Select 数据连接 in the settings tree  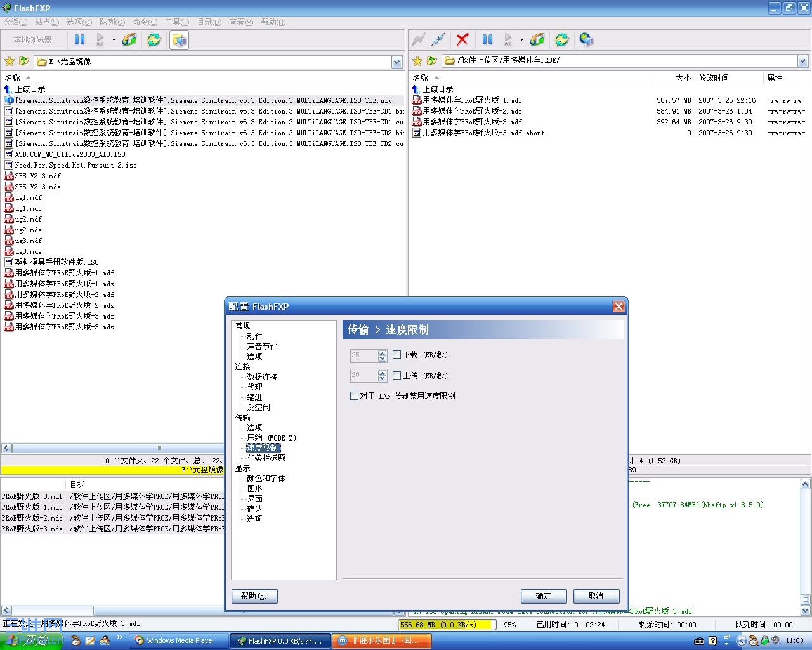(x=262, y=377)
